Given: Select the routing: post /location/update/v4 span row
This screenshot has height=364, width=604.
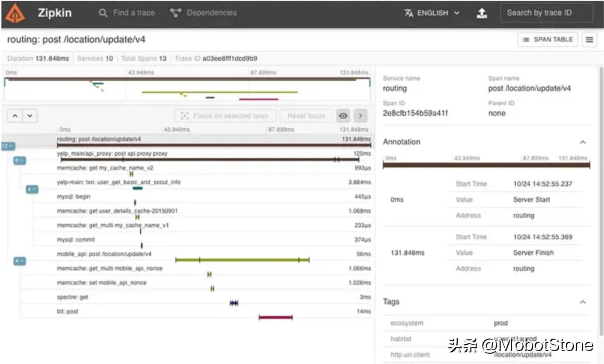Looking at the screenshot, I should (x=214, y=141).
